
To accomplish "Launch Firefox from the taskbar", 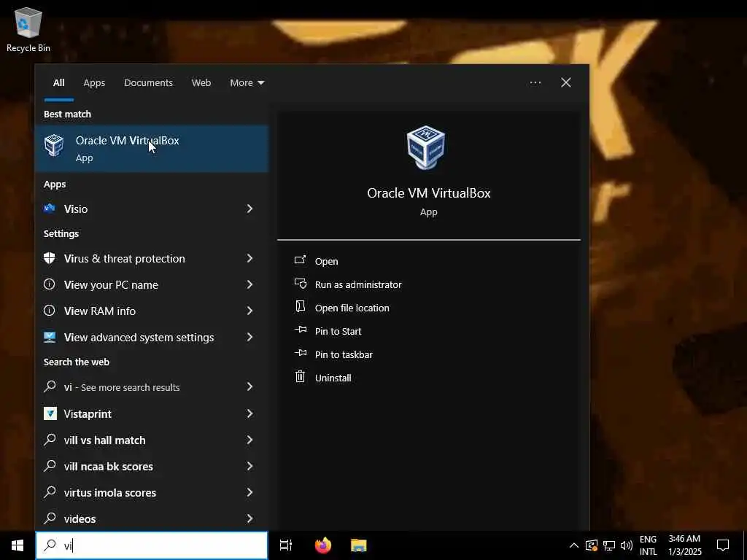I will [323, 545].
